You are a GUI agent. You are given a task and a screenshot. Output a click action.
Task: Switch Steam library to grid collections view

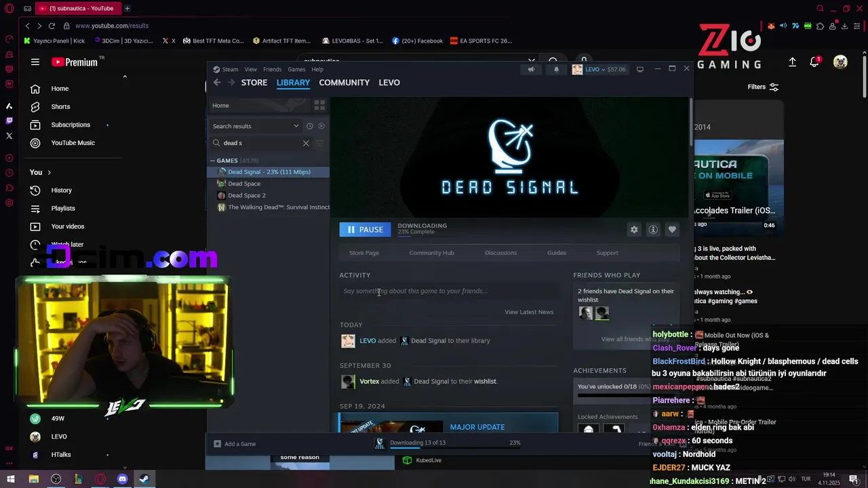[x=319, y=105]
